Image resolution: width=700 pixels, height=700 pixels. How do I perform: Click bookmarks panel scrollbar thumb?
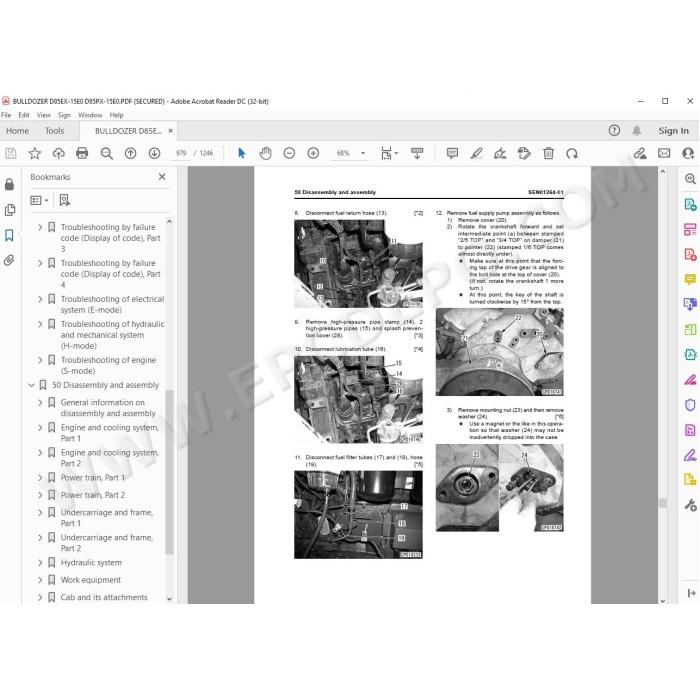click(x=169, y=472)
